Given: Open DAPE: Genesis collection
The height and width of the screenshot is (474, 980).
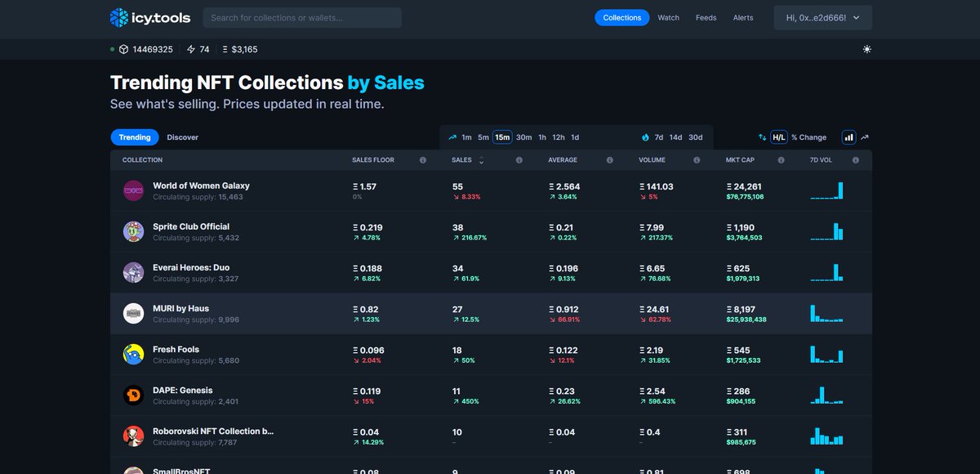Looking at the screenshot, I should coord(184,390).
